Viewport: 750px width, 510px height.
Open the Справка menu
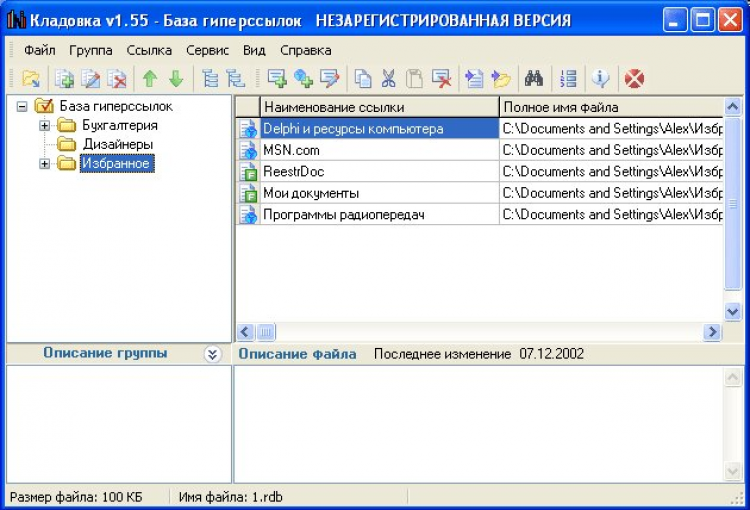coord(305,50)
